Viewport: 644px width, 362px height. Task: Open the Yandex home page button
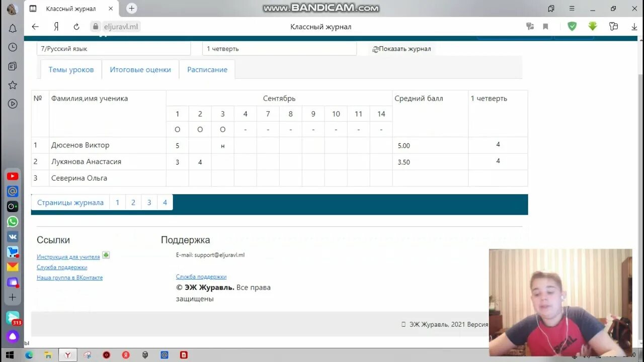56,27
